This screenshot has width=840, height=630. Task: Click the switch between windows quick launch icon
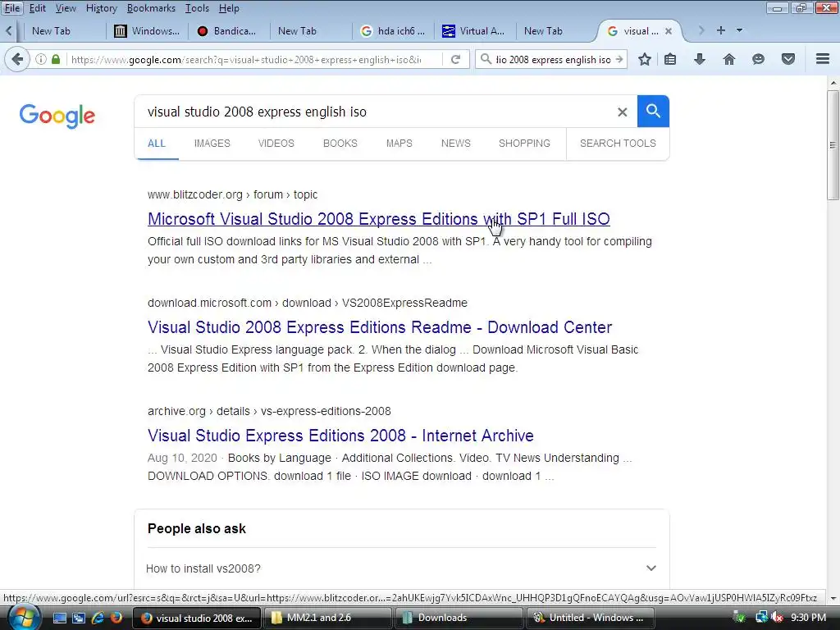79,618
